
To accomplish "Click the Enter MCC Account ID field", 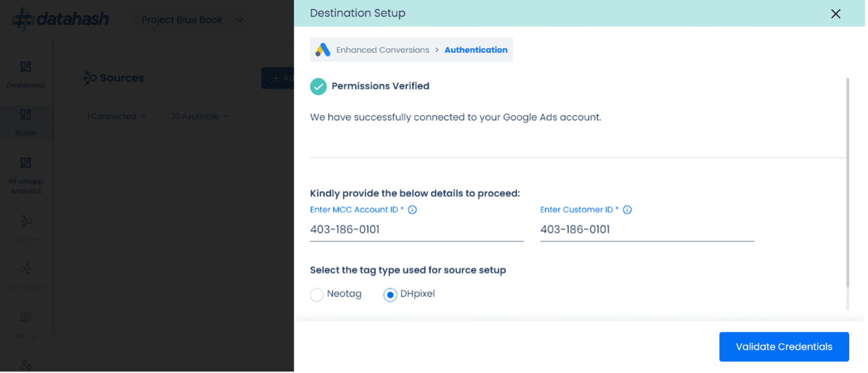I will point(418,231).
